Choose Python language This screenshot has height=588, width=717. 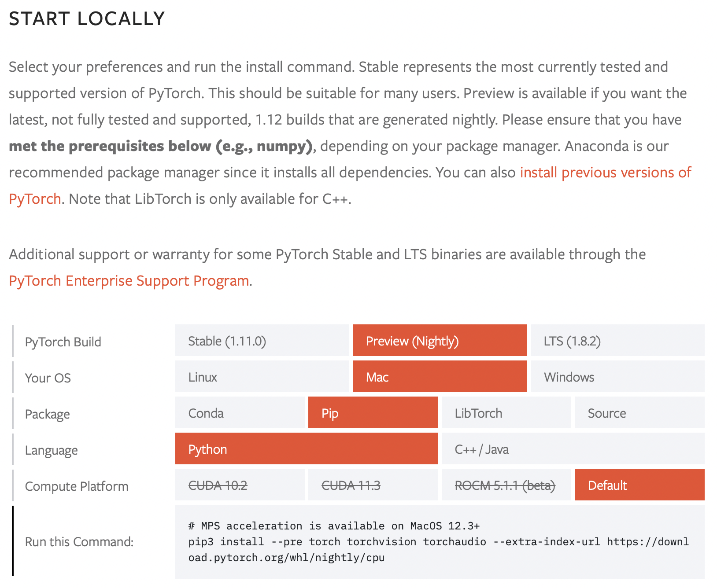[x=307, y=449]
